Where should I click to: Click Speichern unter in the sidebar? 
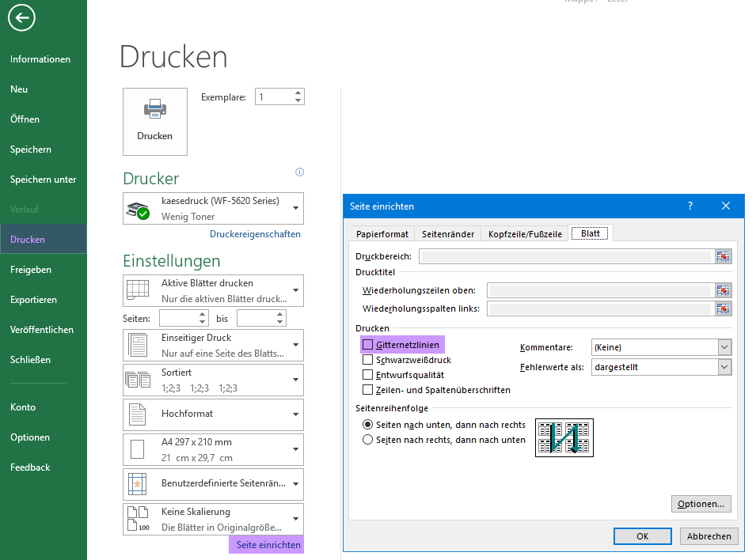click(x=43, y=180)
